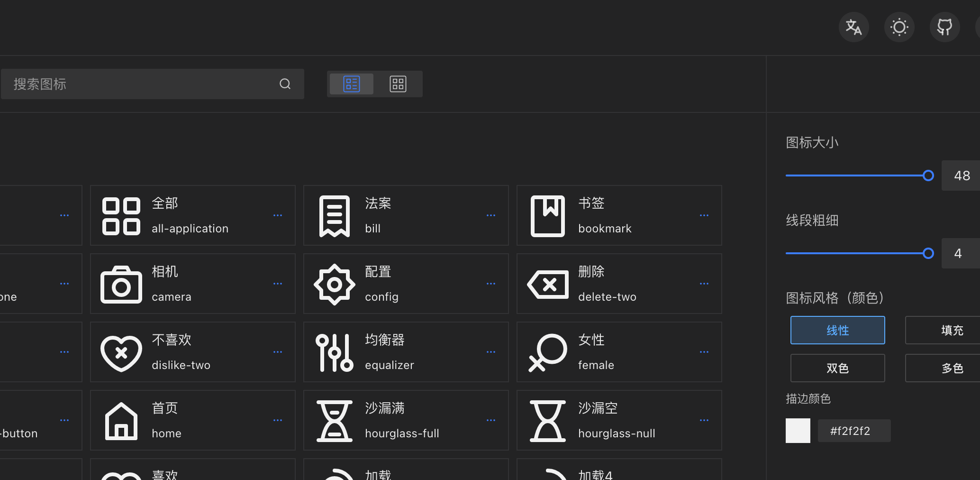The height and width of the screenshot is (480, 980).
Task: Click the 沙漏空 label text
Action: coord(598,408)
